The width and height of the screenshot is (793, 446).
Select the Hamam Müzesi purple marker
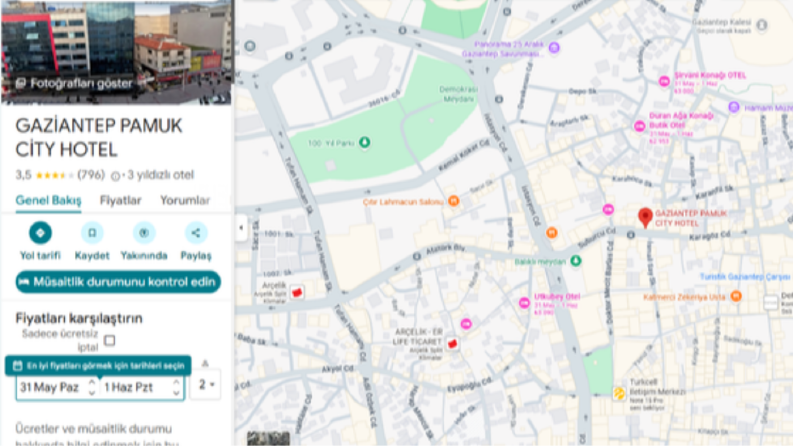tap(734, 107)
